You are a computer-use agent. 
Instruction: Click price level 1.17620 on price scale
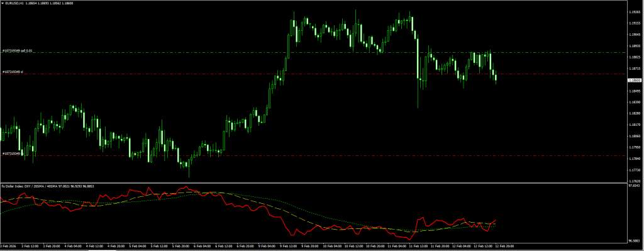635,181
